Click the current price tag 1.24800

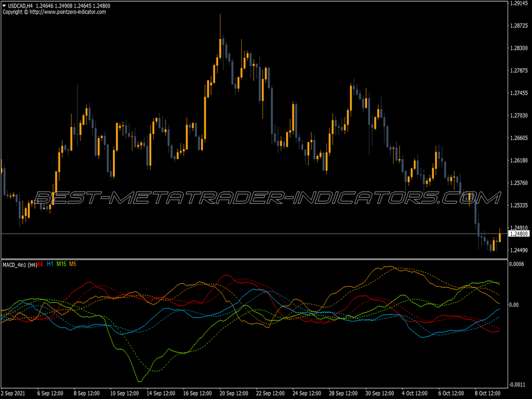pyautogui.click(x=519, y=233)
